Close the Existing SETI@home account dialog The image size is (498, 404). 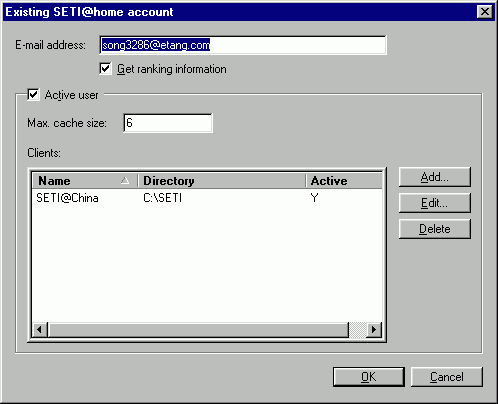pos(485,12)
